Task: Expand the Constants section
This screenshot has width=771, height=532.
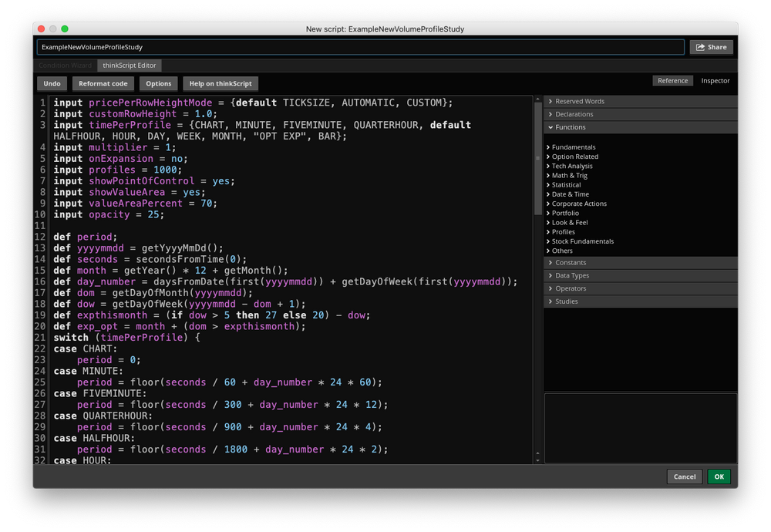Action: point(641,263)
